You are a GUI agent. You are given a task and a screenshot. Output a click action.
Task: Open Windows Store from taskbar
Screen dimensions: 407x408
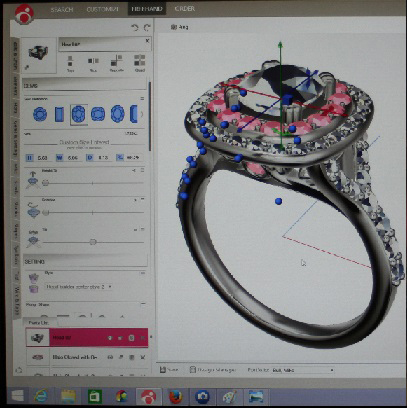(95, 396)
